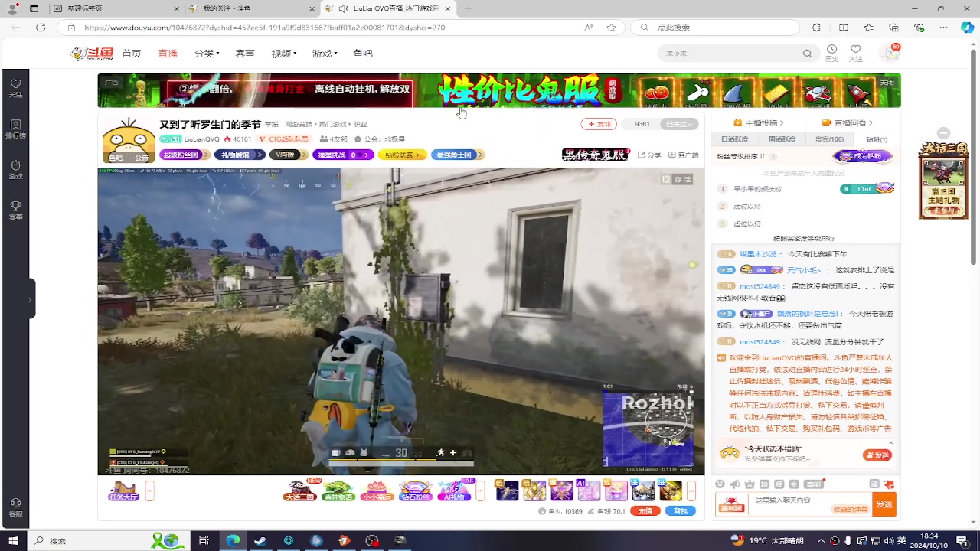The height and width of the screenshot is (551, 980).
Task: Open the 任务大厅 task hall icon
Action: [123, 491]
